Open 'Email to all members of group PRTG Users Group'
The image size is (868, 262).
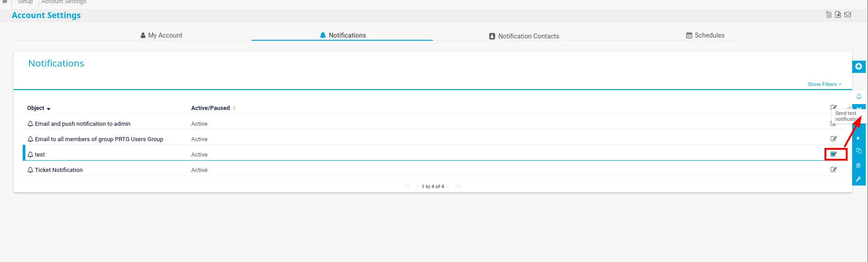point(99,139)
